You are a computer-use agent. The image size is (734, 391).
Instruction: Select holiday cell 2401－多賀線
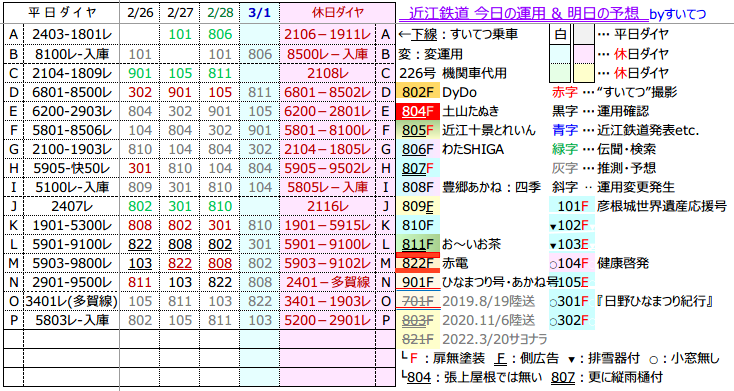pos(328,282)
